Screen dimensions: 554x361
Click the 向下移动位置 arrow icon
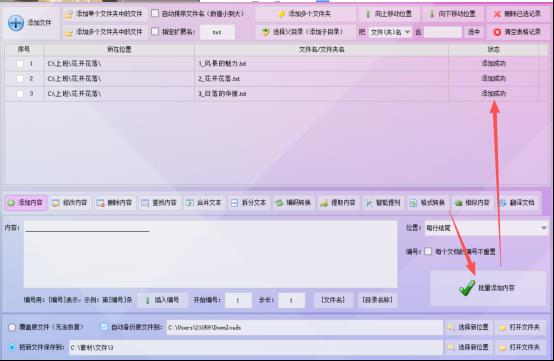(x=431, y=14)
